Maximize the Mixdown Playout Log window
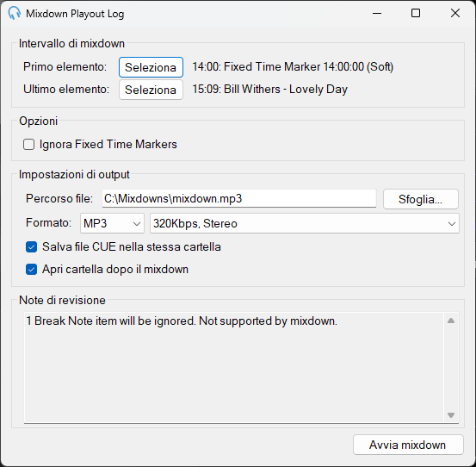Image resolution: width=476 pixels, height=467 pixels. tap(416, 14)
